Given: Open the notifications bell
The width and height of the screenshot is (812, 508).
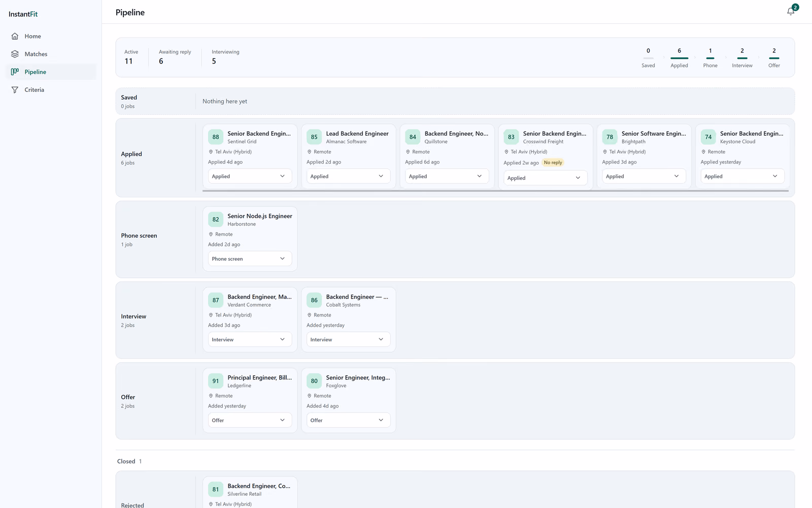Looking at the screenshot, I should pyautogui.click(x=791, y=11).
